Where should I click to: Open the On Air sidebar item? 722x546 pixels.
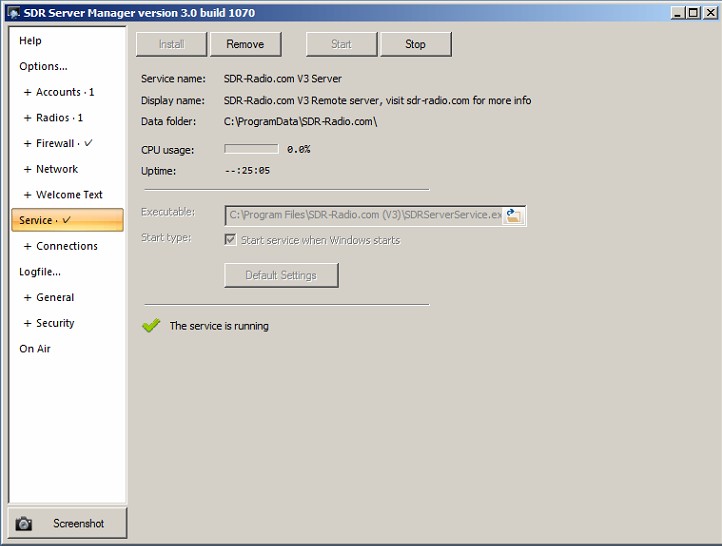(x=35, y=349)
